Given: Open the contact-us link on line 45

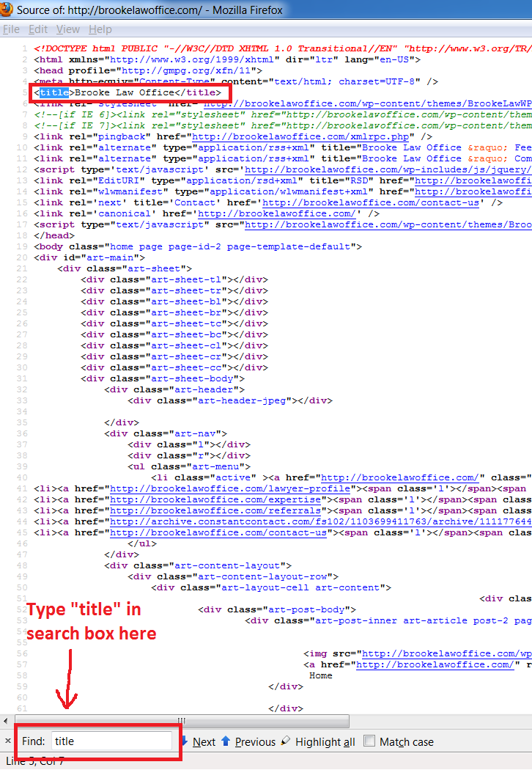Looking at the screenshot, I should (218, 533).
